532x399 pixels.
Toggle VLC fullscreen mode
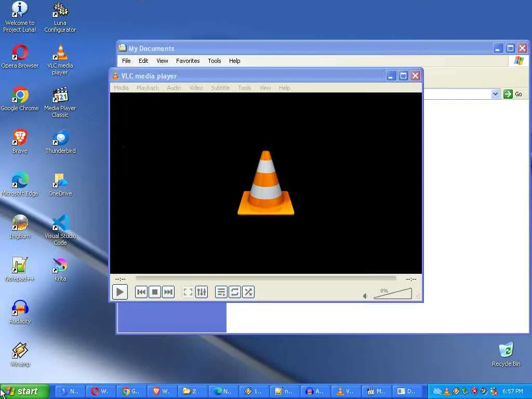(x=188, y=292)
